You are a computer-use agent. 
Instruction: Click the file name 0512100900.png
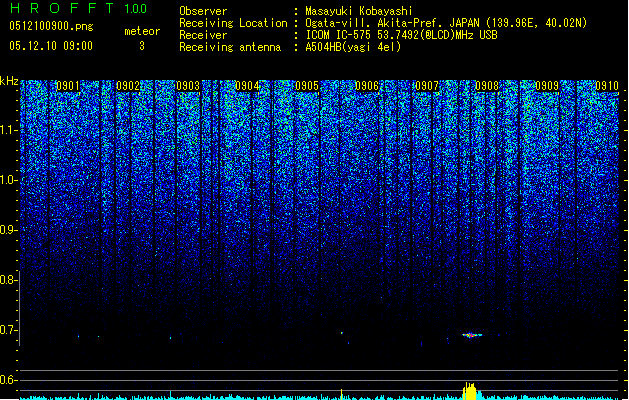pos(51,26)
